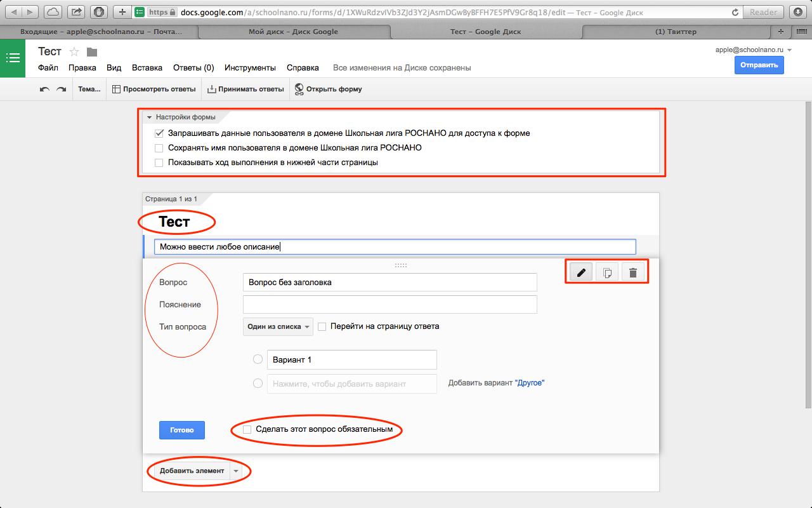Enable Сохранять имя пользователя checkbox

tap(160, 148)
